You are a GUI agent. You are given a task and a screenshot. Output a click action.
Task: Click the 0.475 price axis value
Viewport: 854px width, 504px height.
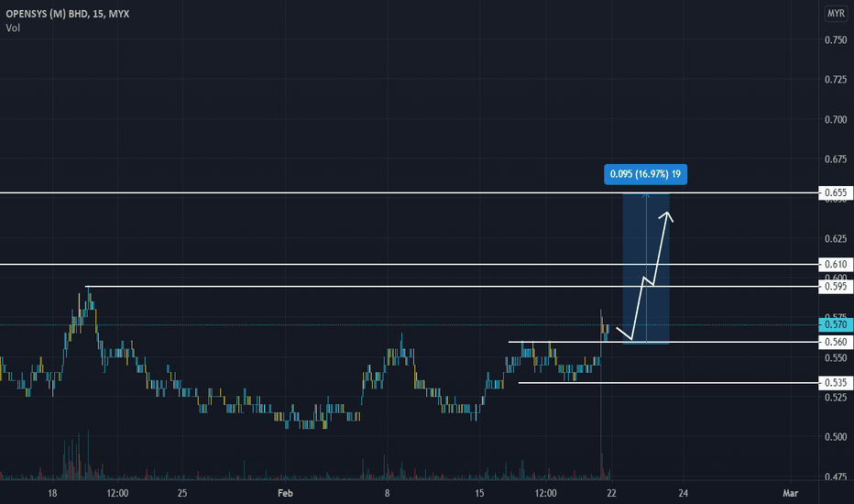[x=836, y=477]
